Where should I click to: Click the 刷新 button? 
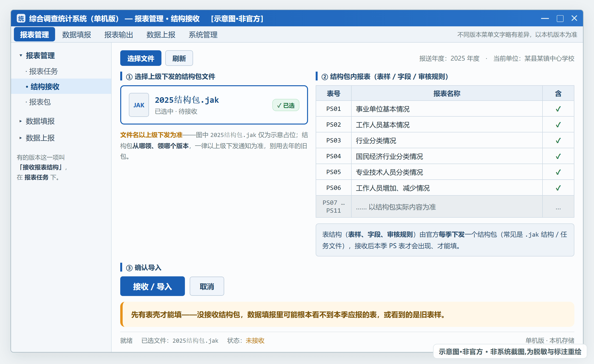(x=179, y=58)
